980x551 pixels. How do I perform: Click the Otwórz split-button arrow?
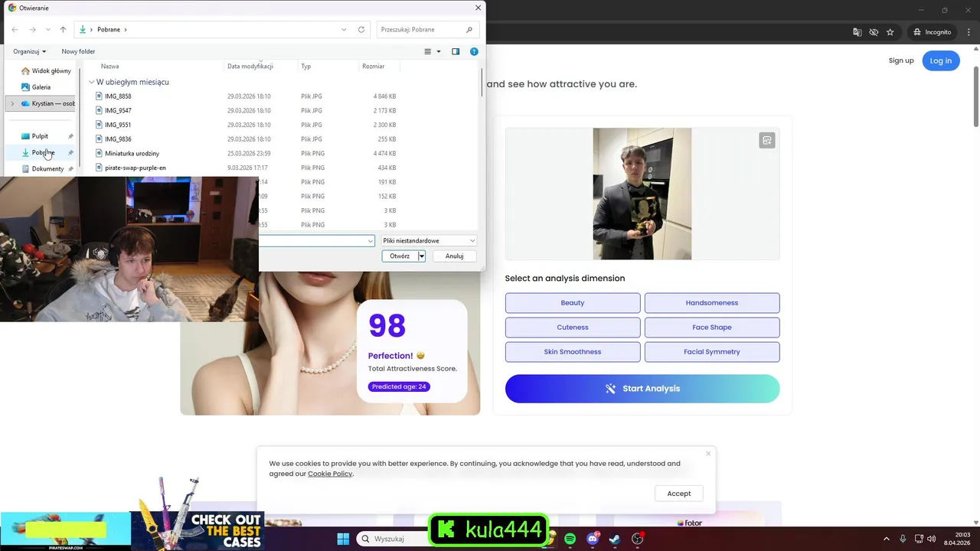[x=422, y=256]
